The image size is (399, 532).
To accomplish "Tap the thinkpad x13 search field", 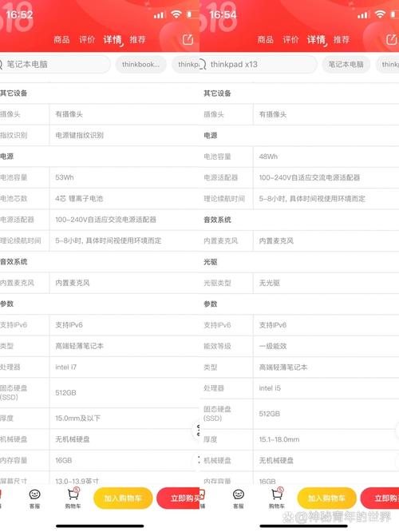I will coord(259,64).
